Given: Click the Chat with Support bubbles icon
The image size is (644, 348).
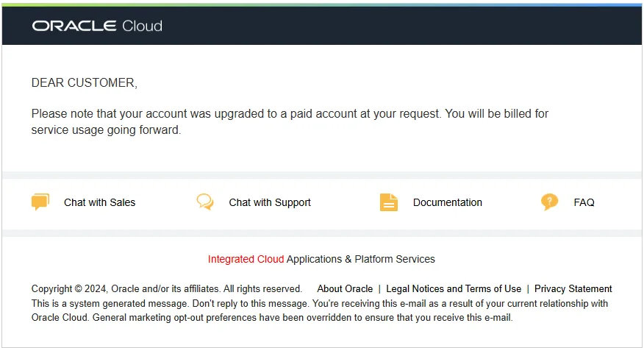Looking at the screenshot, I should click(x=205, y=202).
